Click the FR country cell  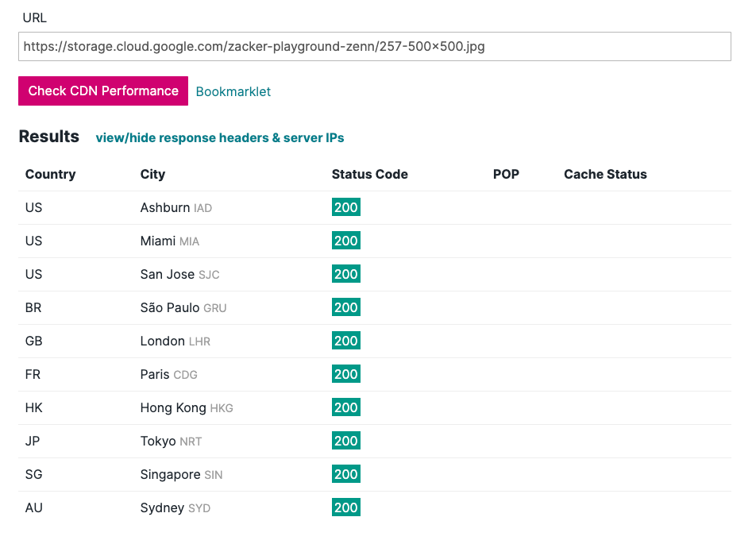[33, 374]
